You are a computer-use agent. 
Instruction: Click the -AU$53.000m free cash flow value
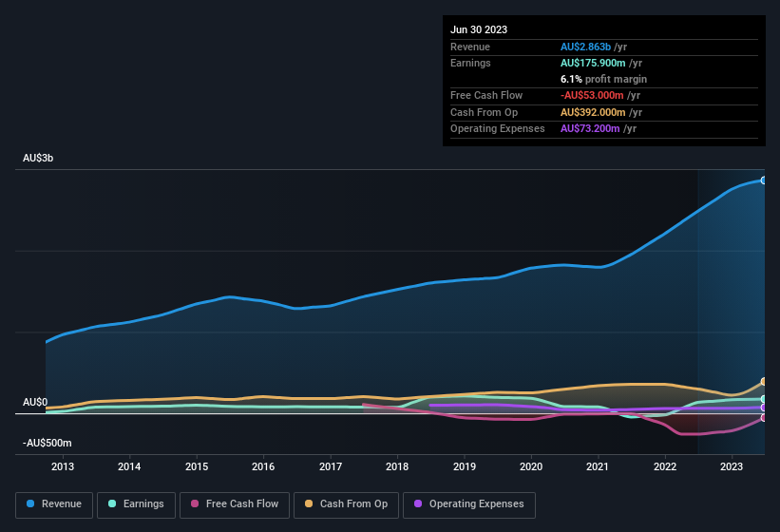point(593,95)
